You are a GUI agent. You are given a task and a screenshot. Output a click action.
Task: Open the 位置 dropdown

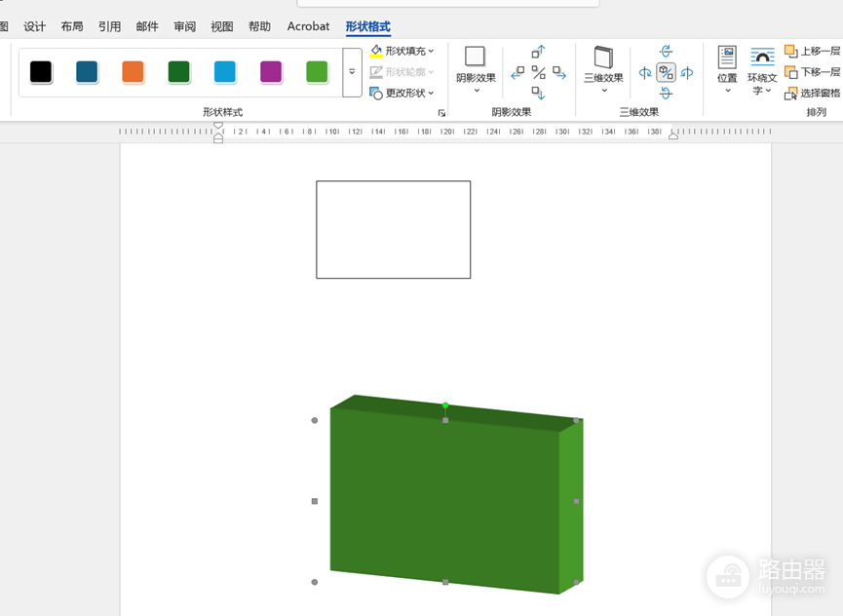click(727, 70)
